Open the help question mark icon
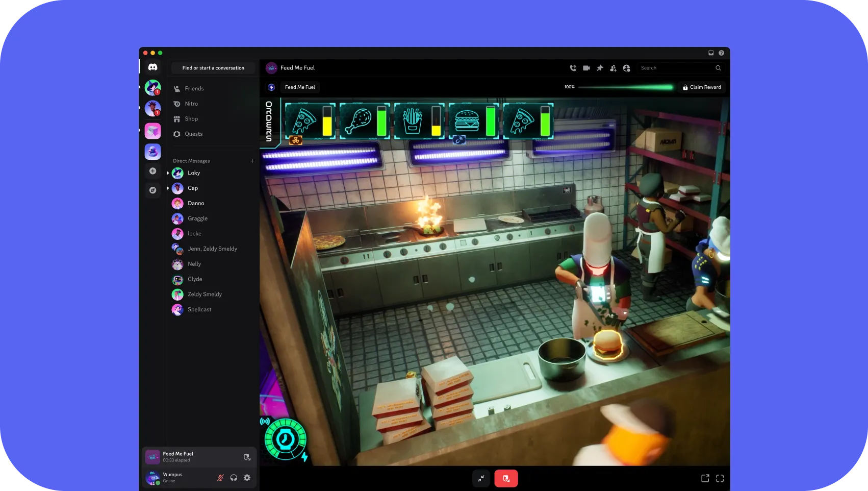 point(721,53)
